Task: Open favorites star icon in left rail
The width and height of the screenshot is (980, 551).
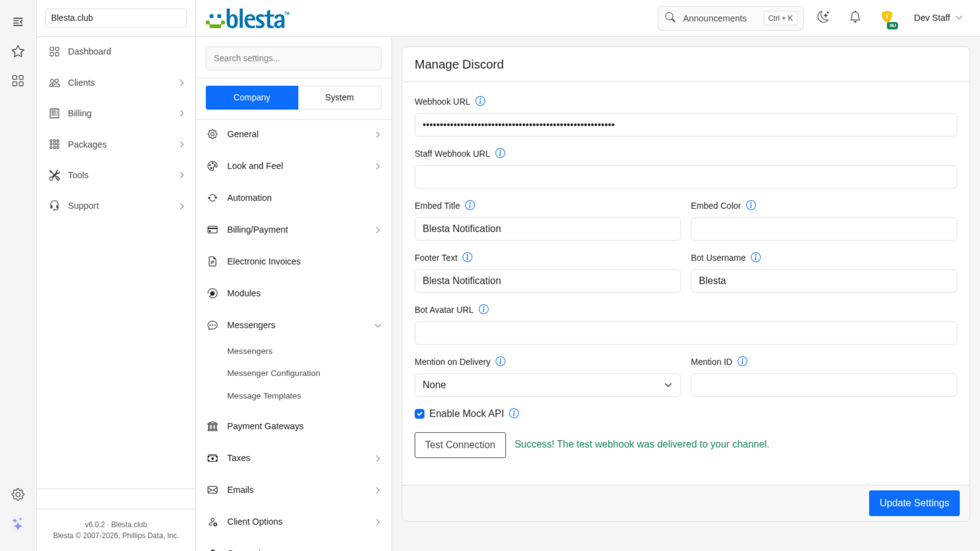Action: [18, 51]
